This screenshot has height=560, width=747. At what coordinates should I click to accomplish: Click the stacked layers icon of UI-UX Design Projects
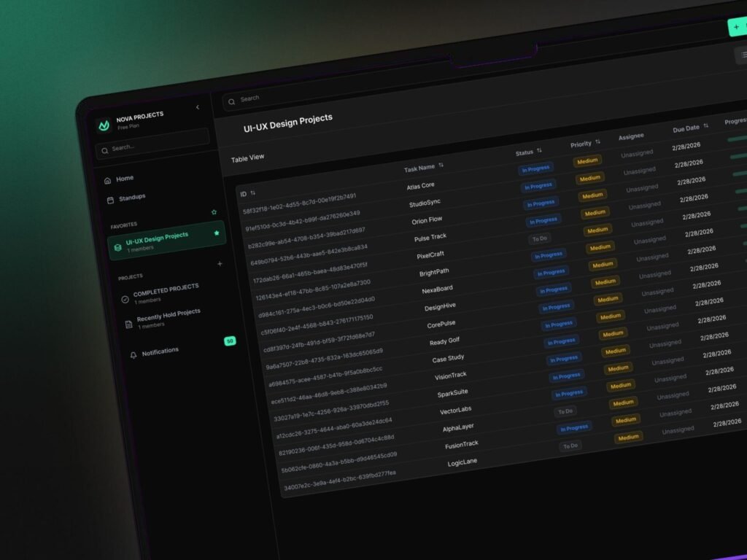pos(117,248)
